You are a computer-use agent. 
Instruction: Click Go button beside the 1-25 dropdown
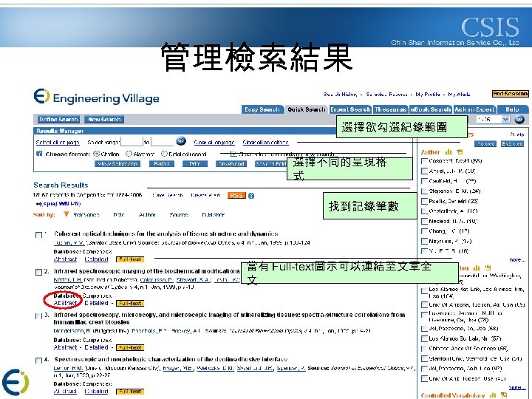click(519, 120)
